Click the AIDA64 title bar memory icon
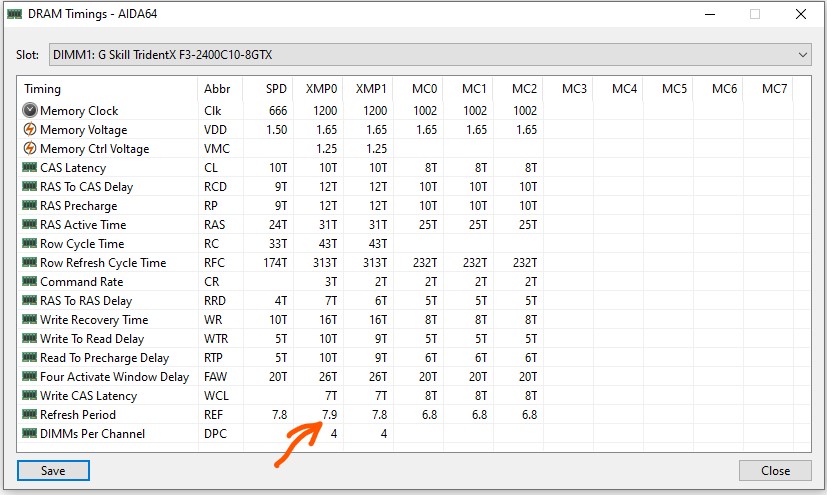This screenshot has width=827, height=495. tap(14, 14)
